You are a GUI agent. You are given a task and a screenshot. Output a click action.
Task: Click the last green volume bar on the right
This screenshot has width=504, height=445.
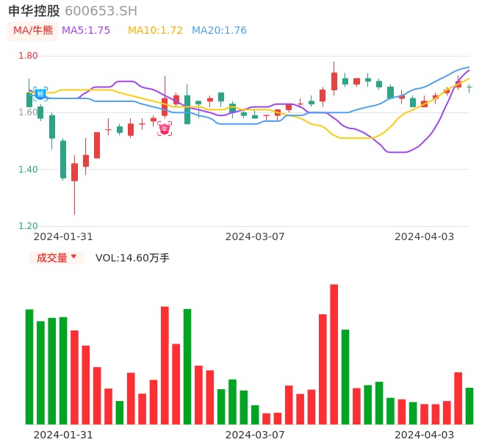tap(469, 406)
